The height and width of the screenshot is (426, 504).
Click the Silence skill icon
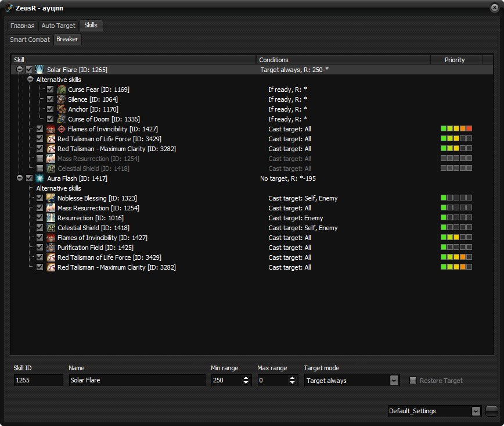click(61, 99)
